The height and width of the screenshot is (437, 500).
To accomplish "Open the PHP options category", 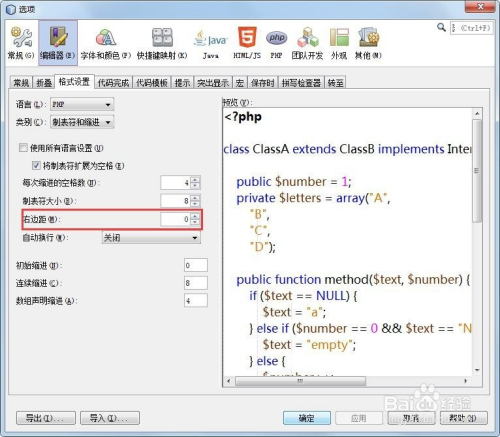I will (x=276, y=43).
